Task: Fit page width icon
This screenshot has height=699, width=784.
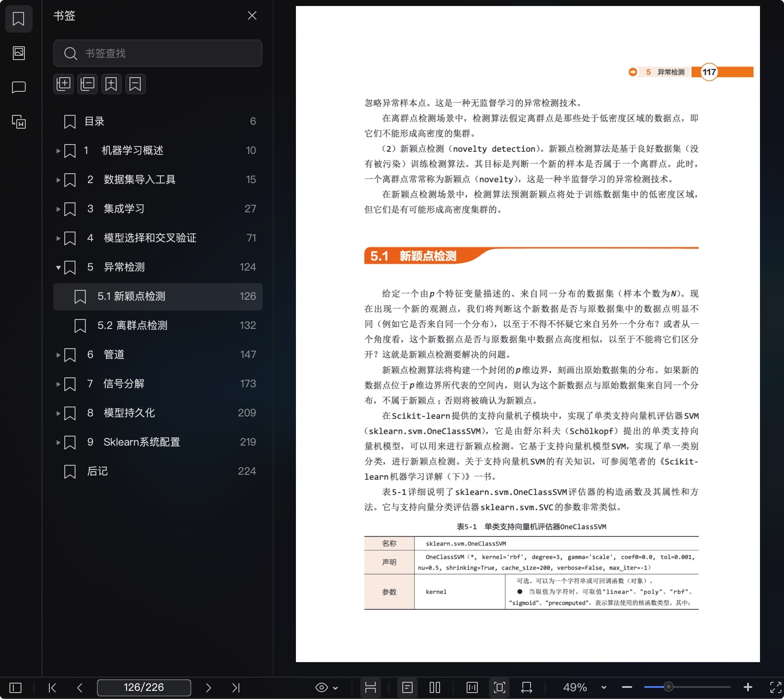Action: click(527, 687)
